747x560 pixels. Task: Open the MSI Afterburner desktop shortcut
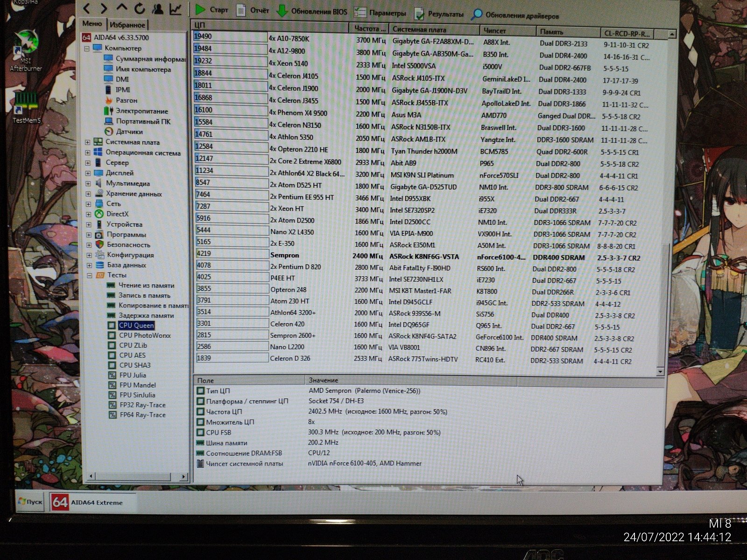tap(26, 51)
